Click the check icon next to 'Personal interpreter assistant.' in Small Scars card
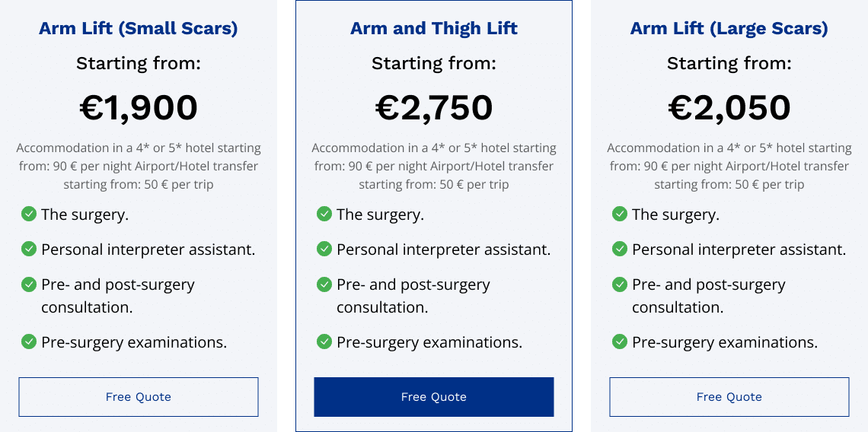 click(x=29, y=249)
